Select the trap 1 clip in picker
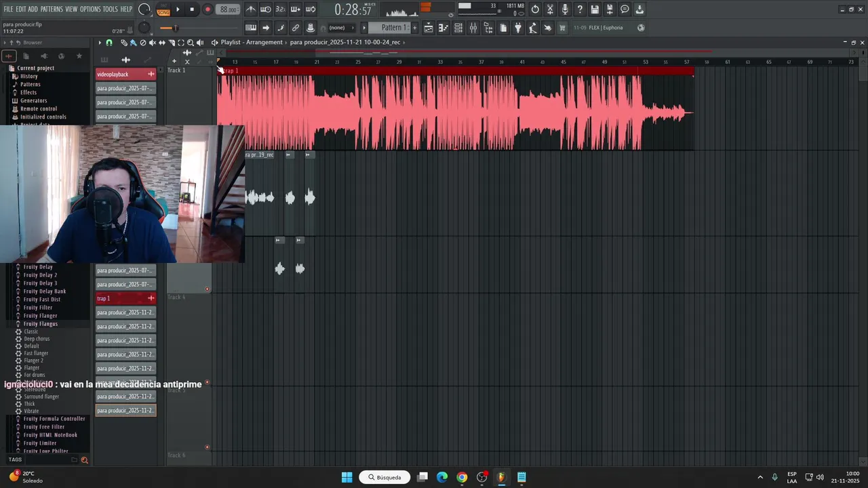This screenshot has height=488, width=868. click(x=126, y=298)
